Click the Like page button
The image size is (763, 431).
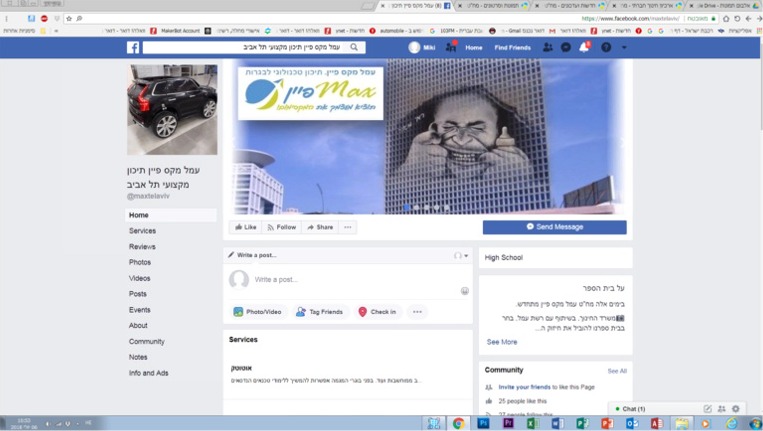click(x=245, y=227)
